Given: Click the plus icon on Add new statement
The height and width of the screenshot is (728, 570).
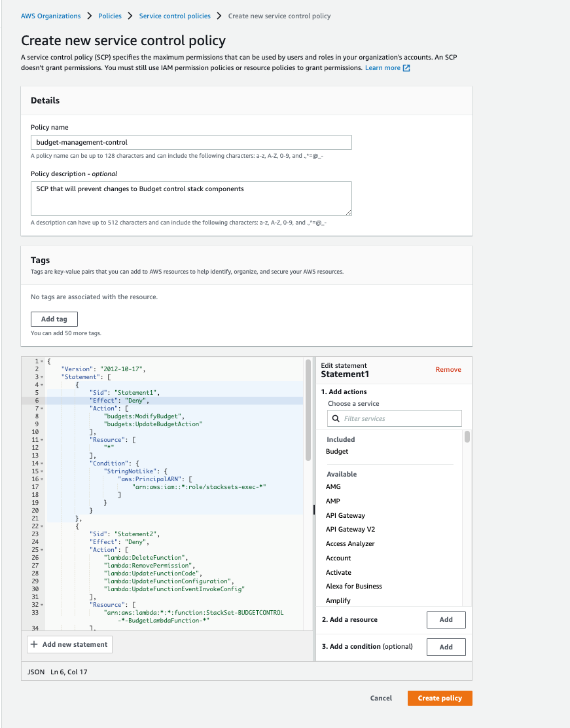Looking at the screenshot, I should coord(33,644).
